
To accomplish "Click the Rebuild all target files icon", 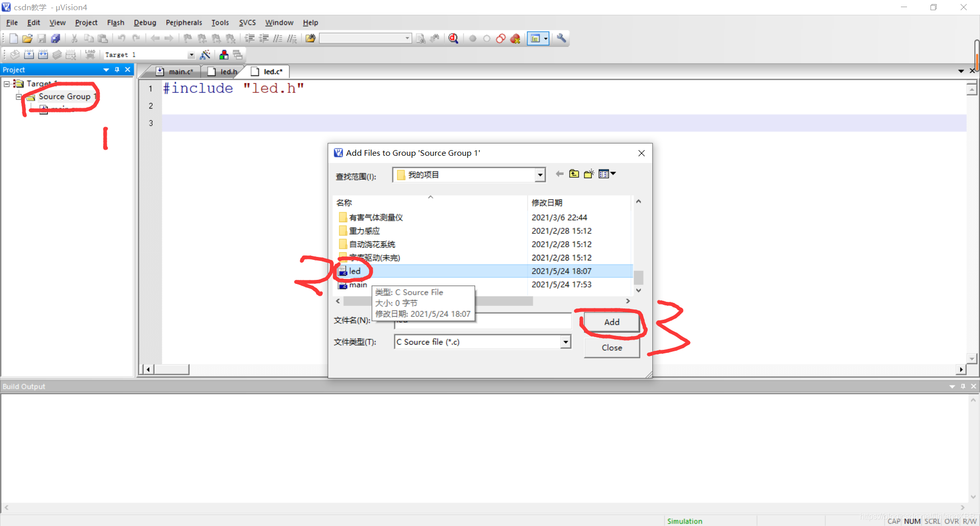I will pos(43,55).
